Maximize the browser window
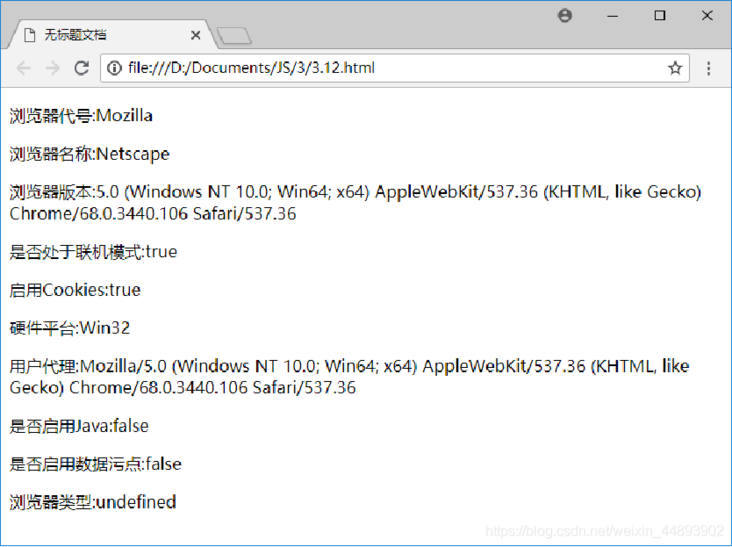 (x=660, y=16)
